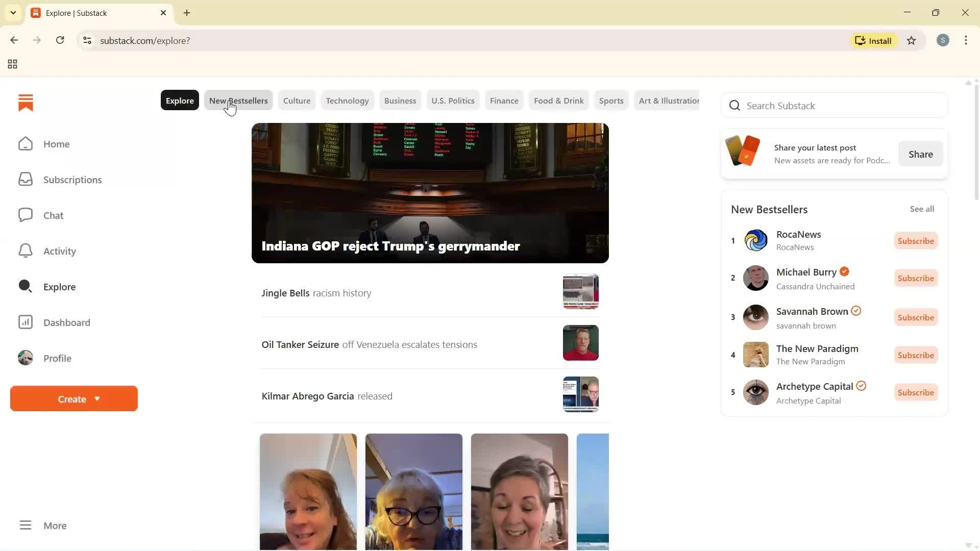Open the Home section in the sidebar

[56, 144]
